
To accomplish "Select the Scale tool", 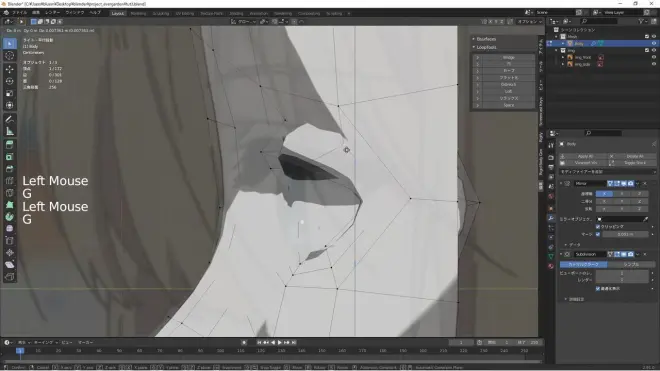I will point(10,93).
